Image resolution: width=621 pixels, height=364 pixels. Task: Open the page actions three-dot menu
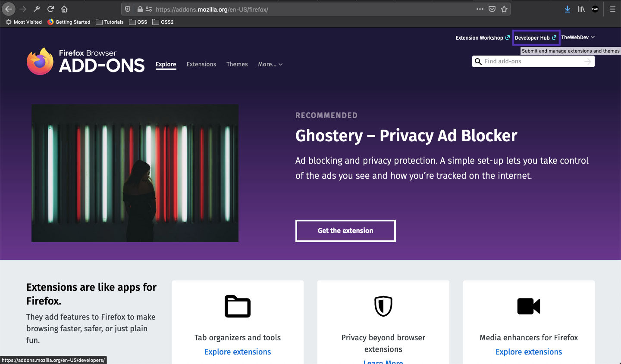coord(480,9)
